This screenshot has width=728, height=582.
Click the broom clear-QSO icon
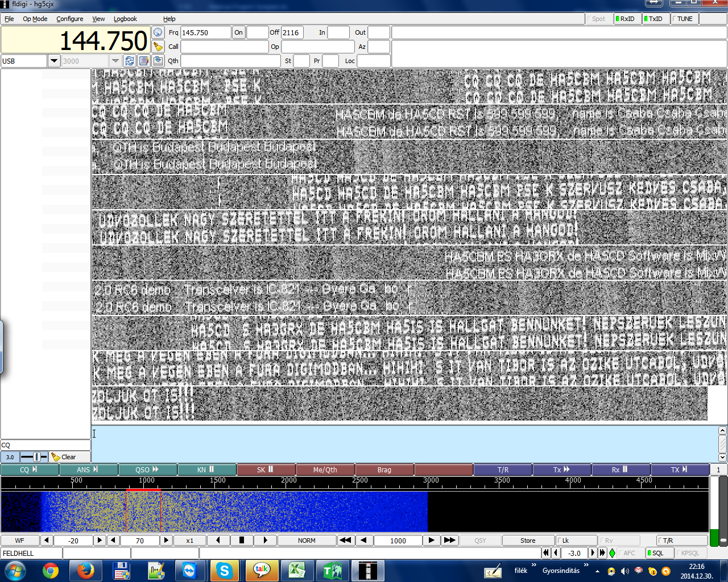158,47
